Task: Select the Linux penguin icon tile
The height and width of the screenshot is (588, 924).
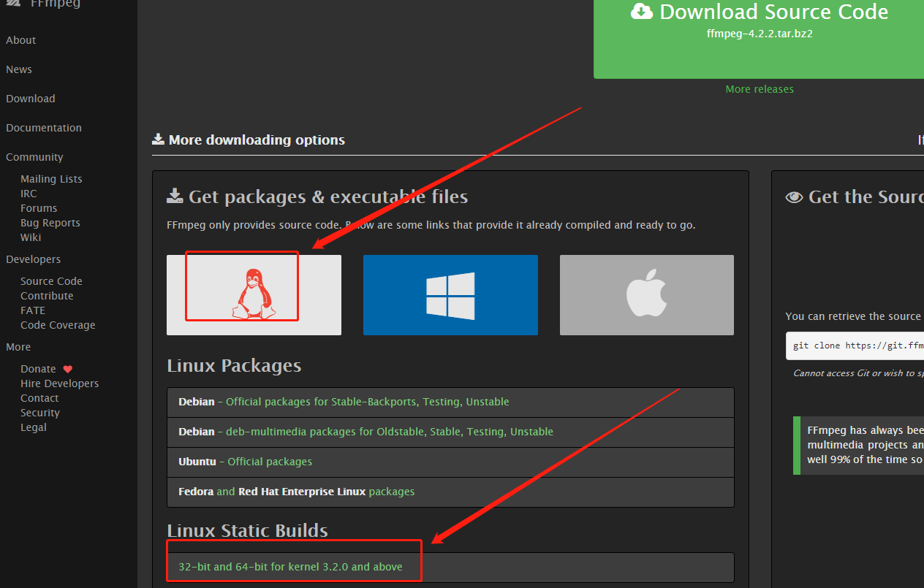Action: point(254,295)
